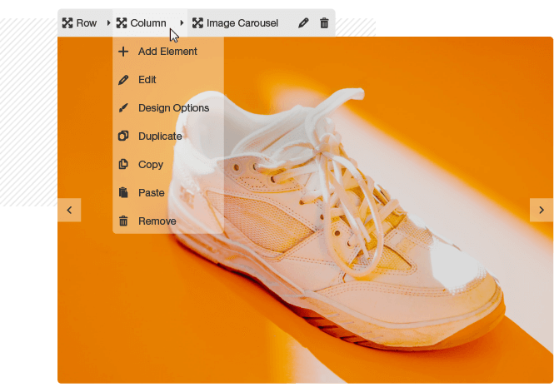Choose Add Element from the Column menu
The height and width of the screenshot is (392, 559).
[x=168, y=52]
